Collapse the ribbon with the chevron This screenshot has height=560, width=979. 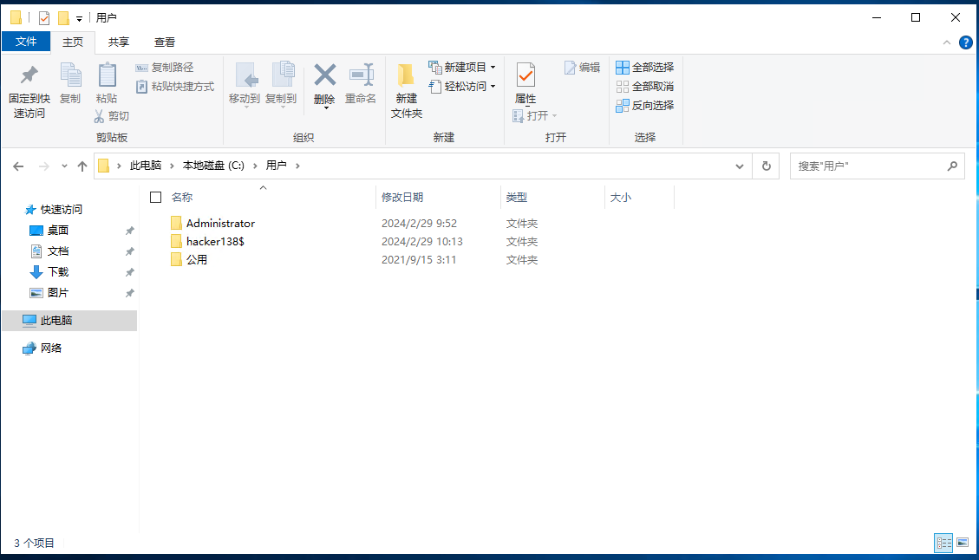click(x=947, y=42)
